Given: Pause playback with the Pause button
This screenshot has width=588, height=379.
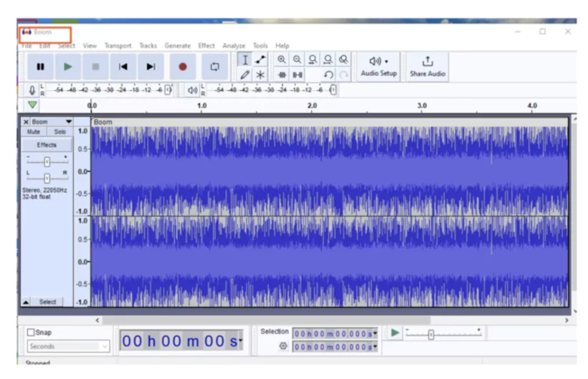Looking at the screenshot, I should point(40,67).
